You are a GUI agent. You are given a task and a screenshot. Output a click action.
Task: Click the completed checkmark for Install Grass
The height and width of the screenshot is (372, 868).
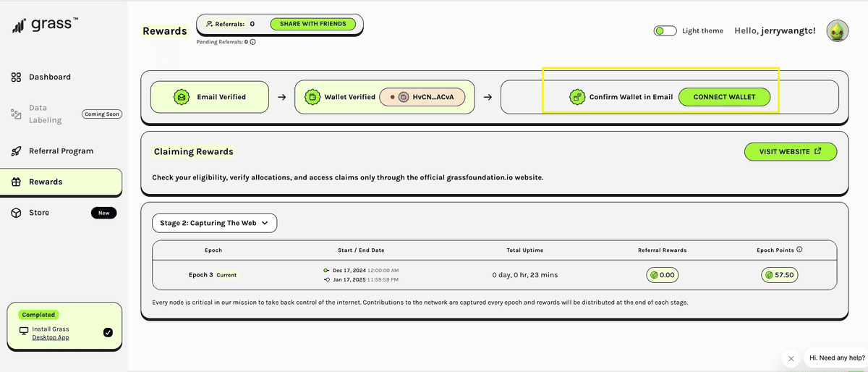click(x=108, y=332)
